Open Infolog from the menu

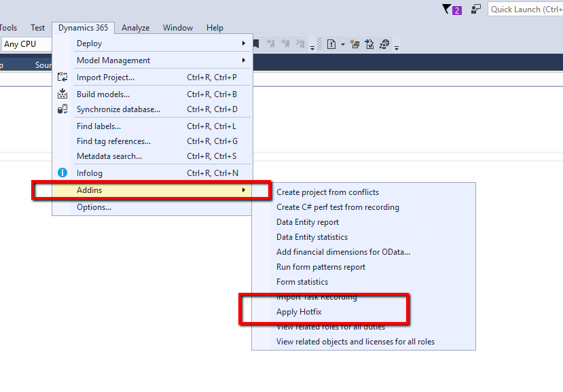pyautogui.click(x=153, y=173)
